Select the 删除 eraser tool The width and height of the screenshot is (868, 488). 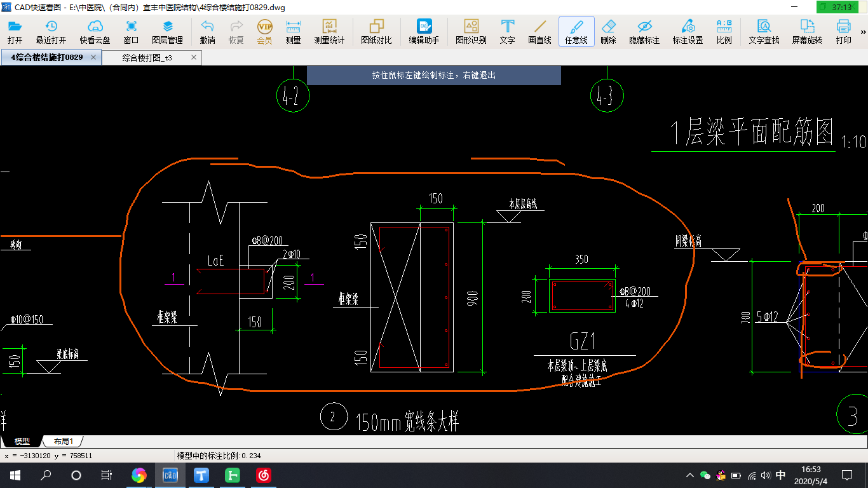point(608,32)
